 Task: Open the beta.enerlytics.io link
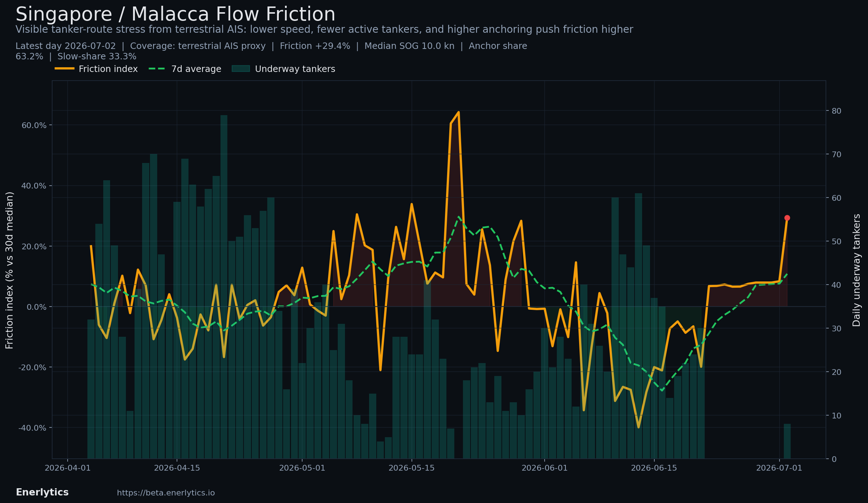pos(166,493)
